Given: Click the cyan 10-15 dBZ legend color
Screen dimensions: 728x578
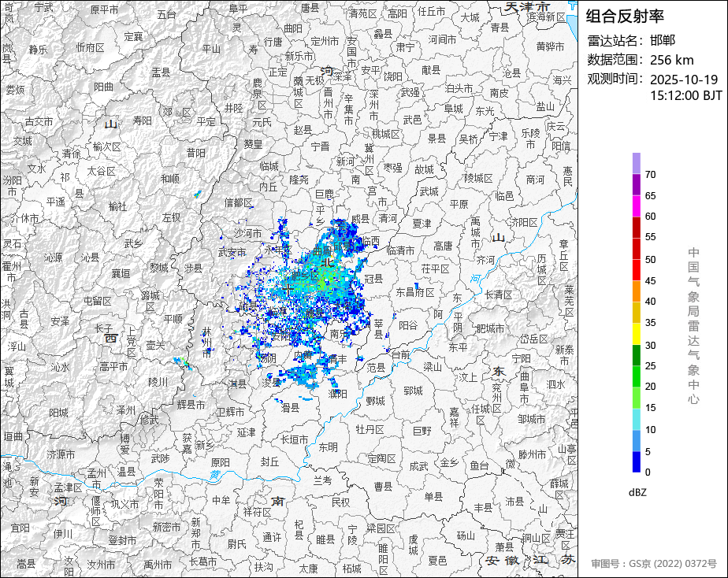Looking at the screenshot, I should (x=636, y=419).
